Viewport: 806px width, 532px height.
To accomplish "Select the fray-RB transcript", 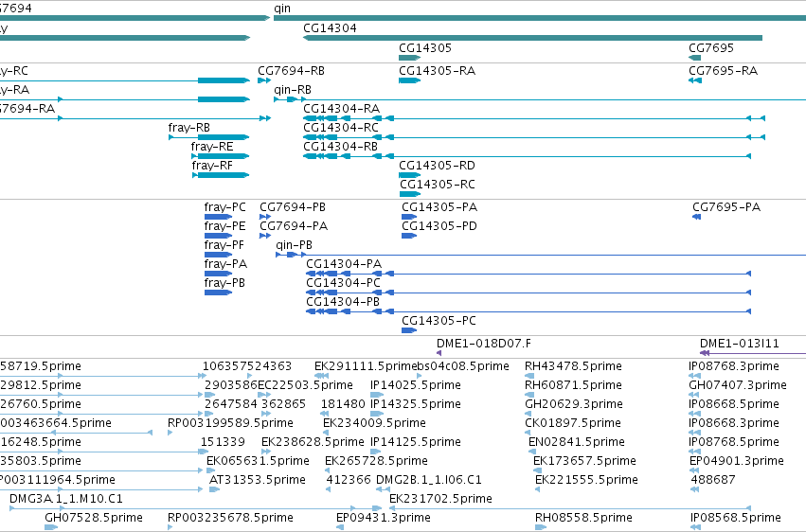I will point(208,137).
